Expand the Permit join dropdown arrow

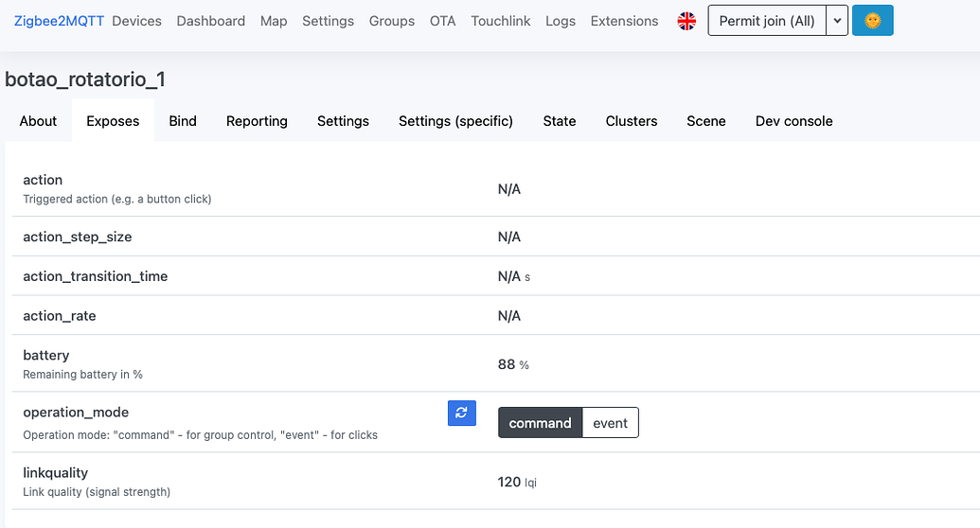pos(837,21)
